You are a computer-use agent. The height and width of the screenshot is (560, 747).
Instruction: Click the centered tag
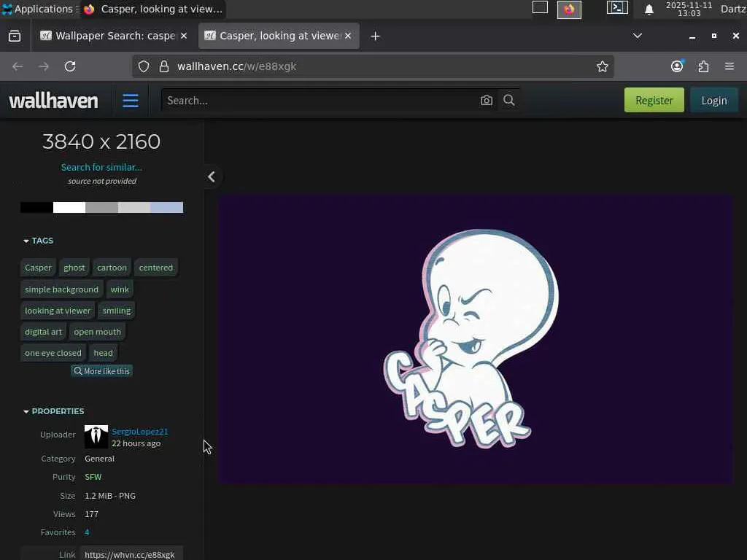(x=156, y=268)
